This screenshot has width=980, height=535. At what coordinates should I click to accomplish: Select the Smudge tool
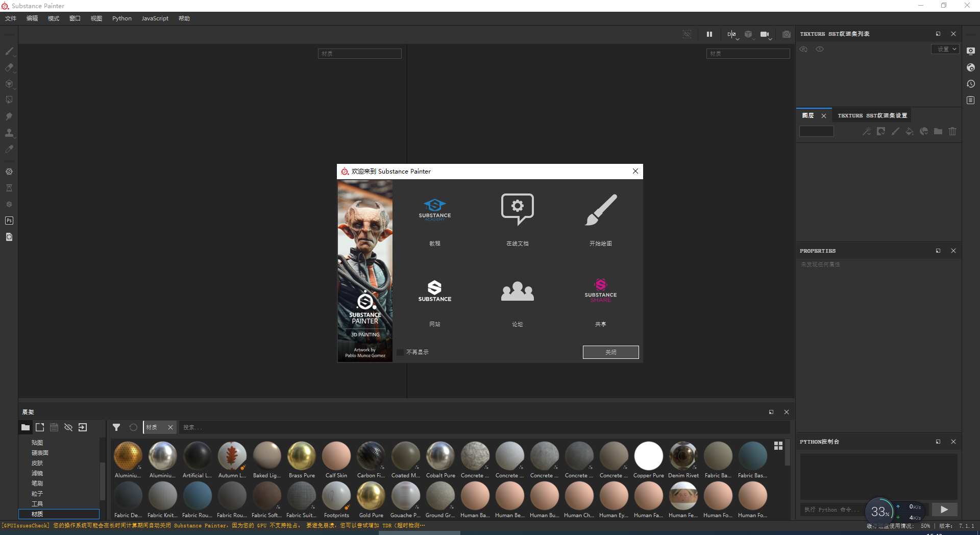coord(9,116)
